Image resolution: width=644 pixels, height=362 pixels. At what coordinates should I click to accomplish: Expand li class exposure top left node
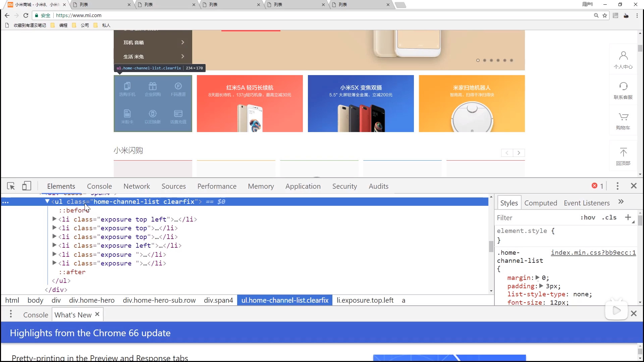pos(54,219)
